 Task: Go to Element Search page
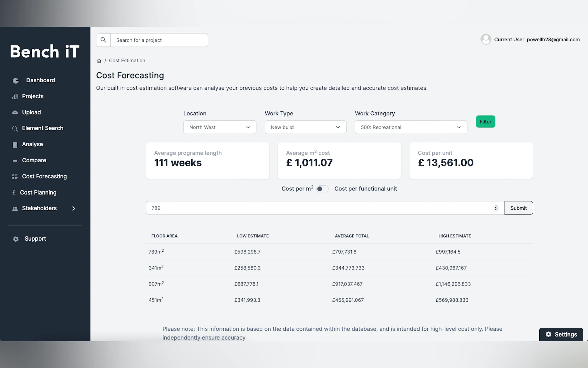[x=43, y=128]
